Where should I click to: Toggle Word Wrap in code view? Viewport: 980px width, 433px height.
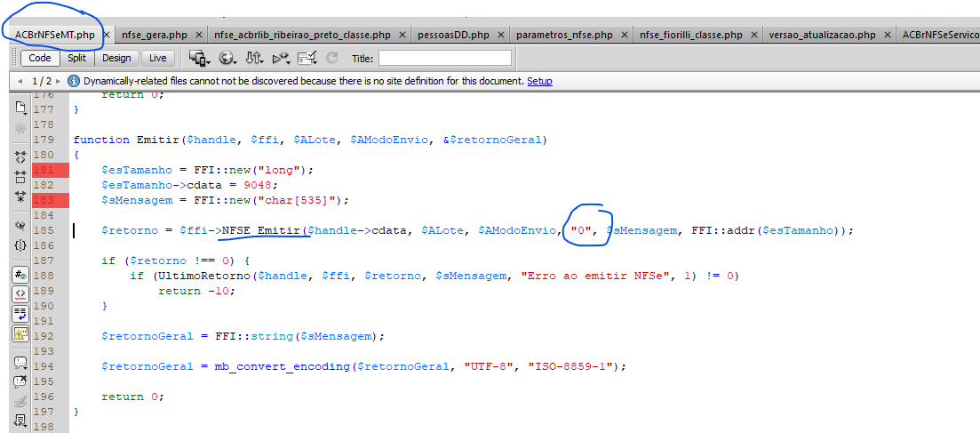click(x=20, y=314)
